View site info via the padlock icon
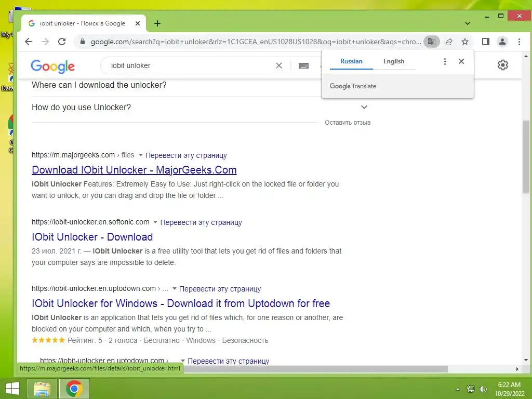The width and height of the screenshot is (532, 399). (x=82, y=42)
